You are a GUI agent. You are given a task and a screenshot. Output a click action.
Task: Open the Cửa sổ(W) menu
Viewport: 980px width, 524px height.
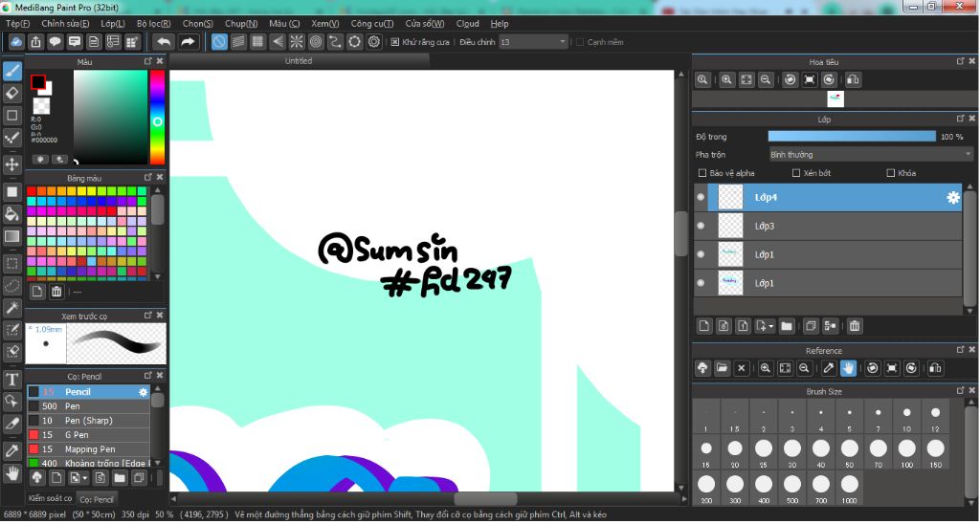coord(425,24)
